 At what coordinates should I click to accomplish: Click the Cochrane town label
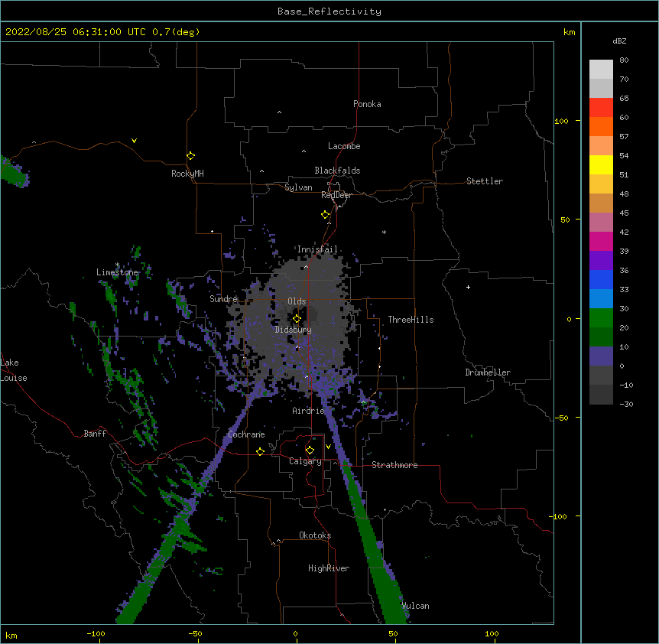(x=247, y=434)
